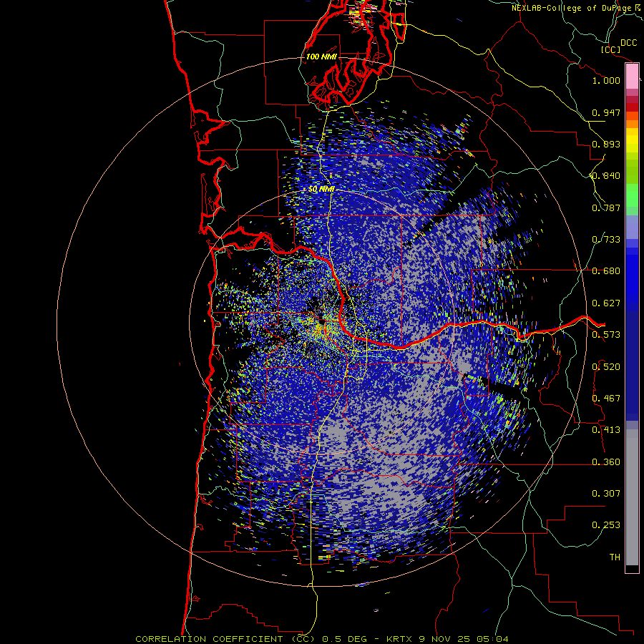The image size is (644, 644).
Task: Click the radar site center of the sweep
Action: 322,323
